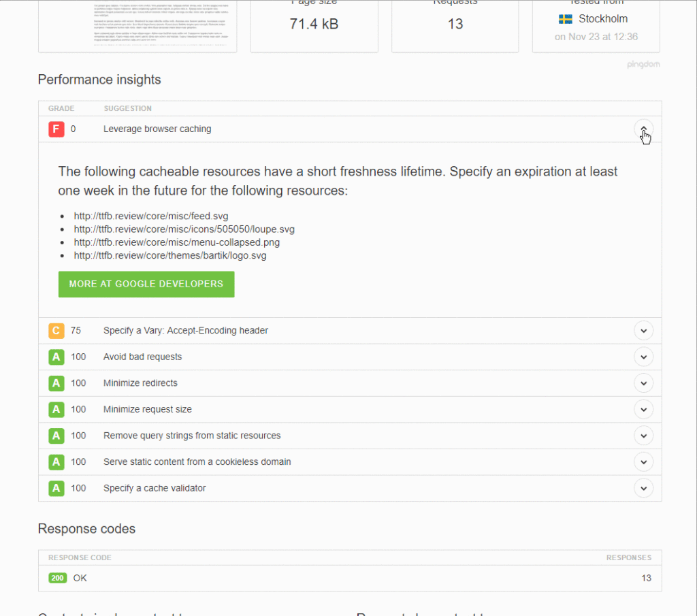
Task: Click Remove query strings from static resources text
Action: tap(192, 436)
